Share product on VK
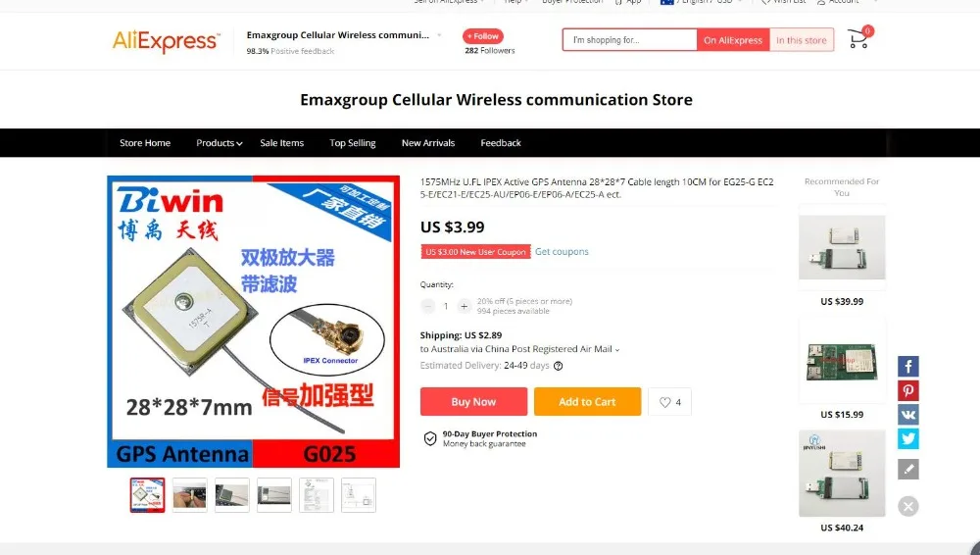 coord(908,414)
